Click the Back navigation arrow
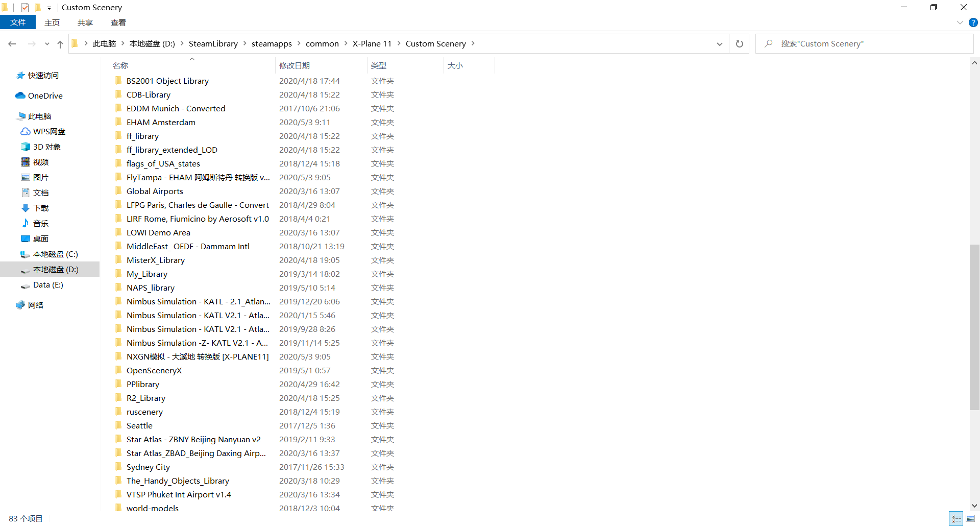 coord(12,44)
